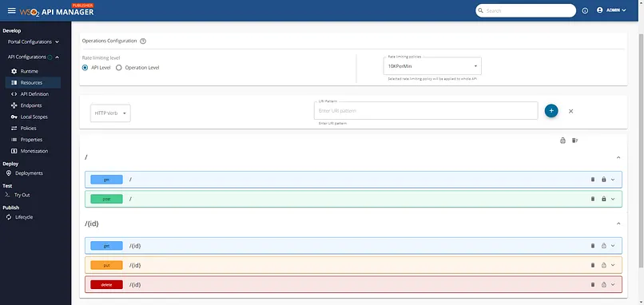Expand the delete /{id} operation
644x305 pixels.
(x=613, y=284)
